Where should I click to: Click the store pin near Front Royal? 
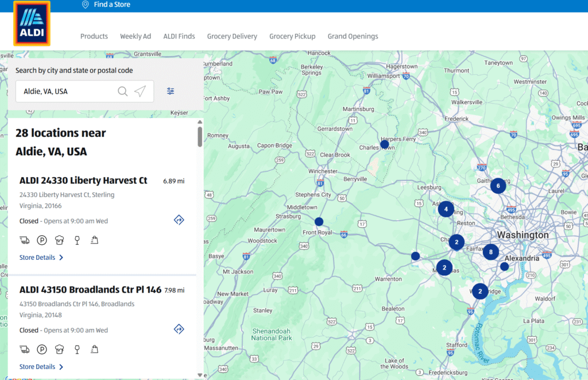[x=319, y=221]
